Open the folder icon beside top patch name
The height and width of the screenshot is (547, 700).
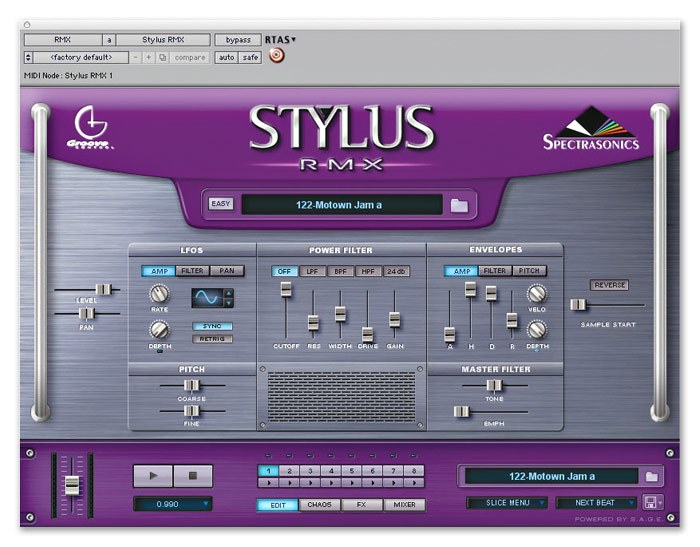[x=459, y=205]
